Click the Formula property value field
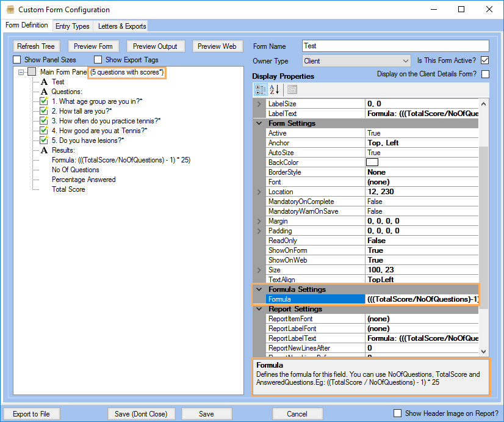 422,299
